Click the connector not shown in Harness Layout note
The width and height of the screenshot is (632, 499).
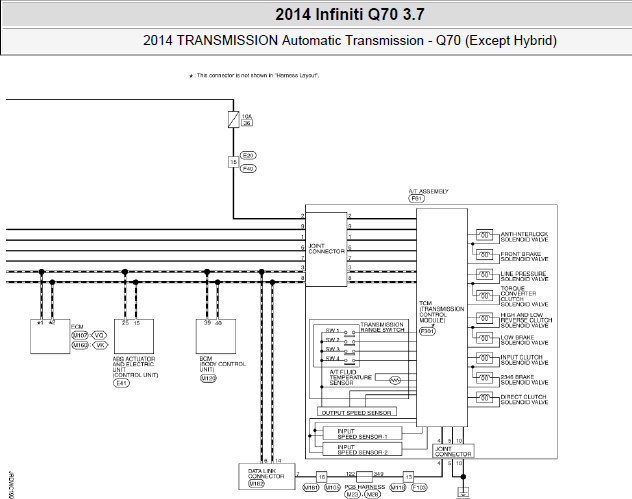(254, 75)
